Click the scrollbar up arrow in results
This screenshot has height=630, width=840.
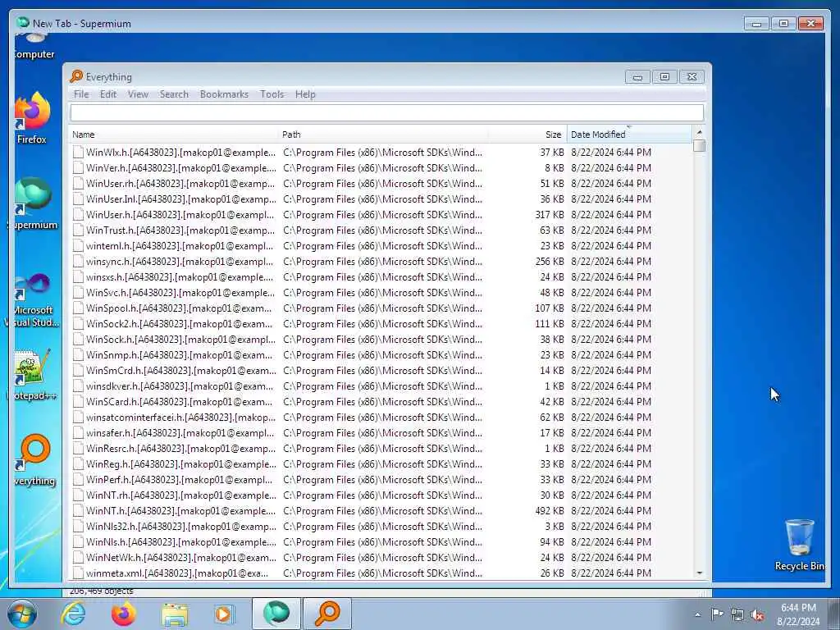(699, 132)
